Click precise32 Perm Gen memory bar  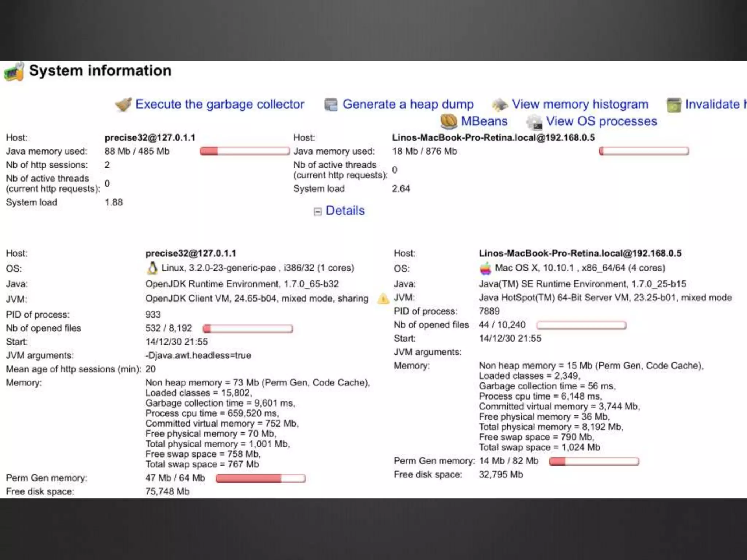260,478
